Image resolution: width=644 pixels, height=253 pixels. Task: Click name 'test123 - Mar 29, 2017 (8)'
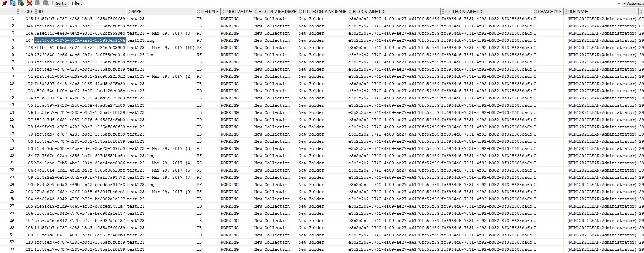tap(159, 33)
